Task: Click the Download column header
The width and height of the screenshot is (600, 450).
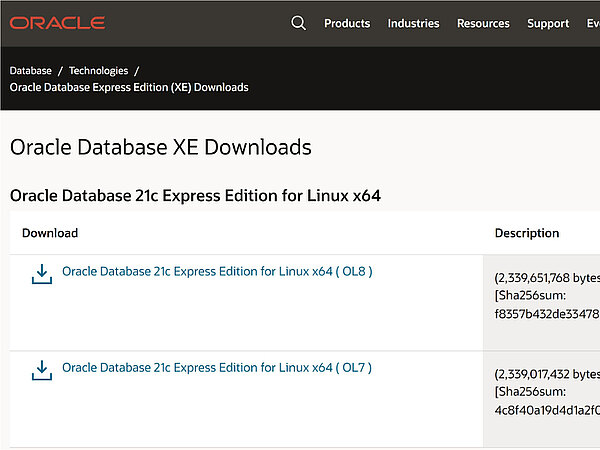Action: click(x=50, y=233)
